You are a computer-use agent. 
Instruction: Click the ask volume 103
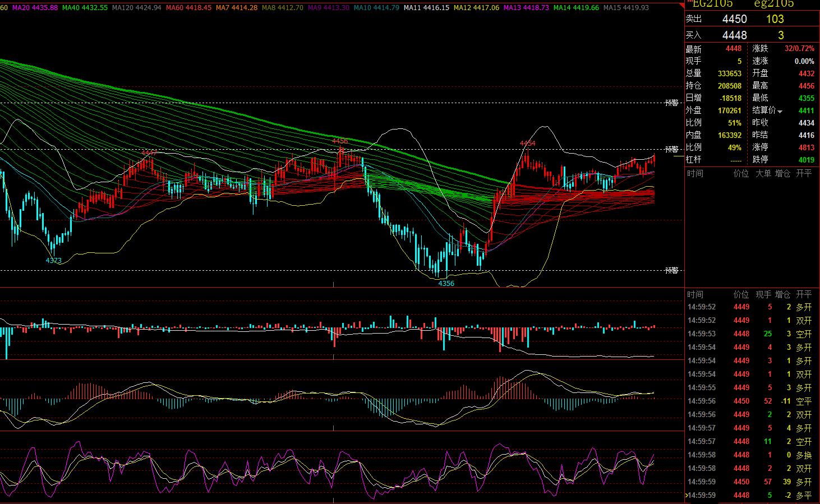775,19
